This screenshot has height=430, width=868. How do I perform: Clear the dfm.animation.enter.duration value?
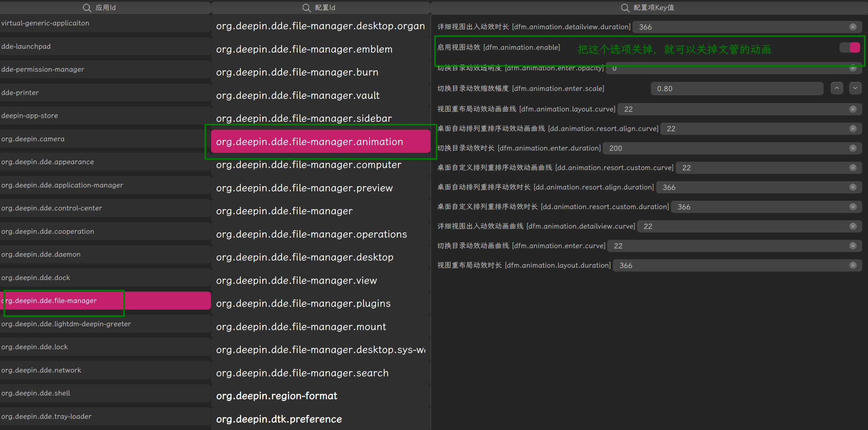pyautogui.click(x=853, y=148)
